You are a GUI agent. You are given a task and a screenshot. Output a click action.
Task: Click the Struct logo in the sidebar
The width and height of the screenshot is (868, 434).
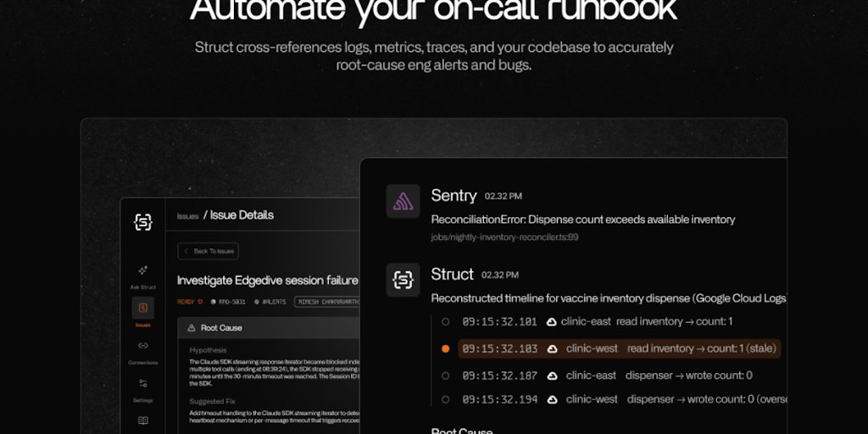(142, 222)
